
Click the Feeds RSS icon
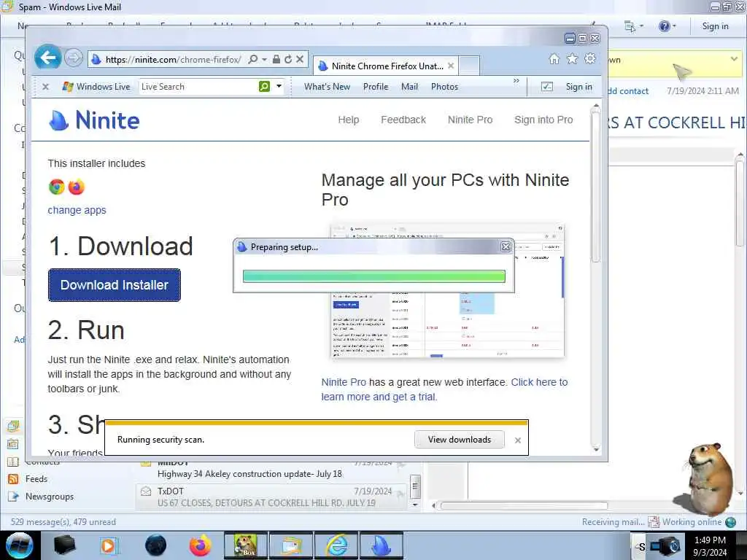coord(13,479)
